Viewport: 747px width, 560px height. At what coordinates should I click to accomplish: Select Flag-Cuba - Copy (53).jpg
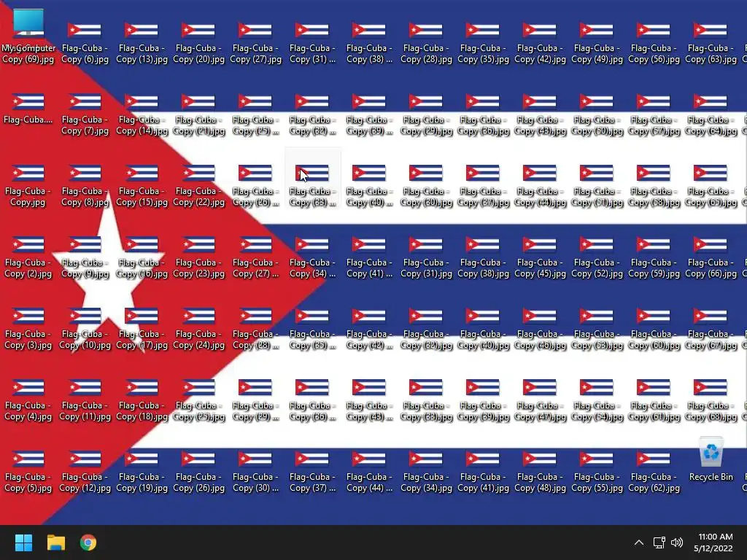pos(597,329)
